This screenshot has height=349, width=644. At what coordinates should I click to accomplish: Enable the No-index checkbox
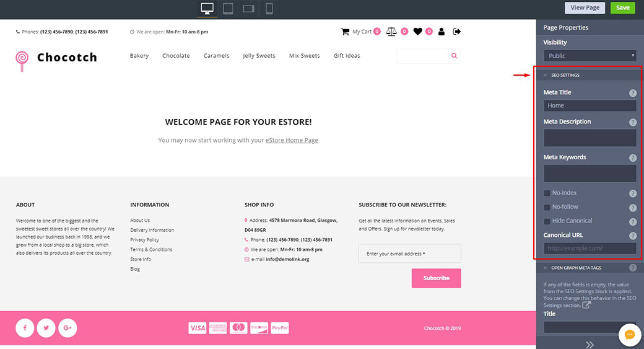click(547, 193)
